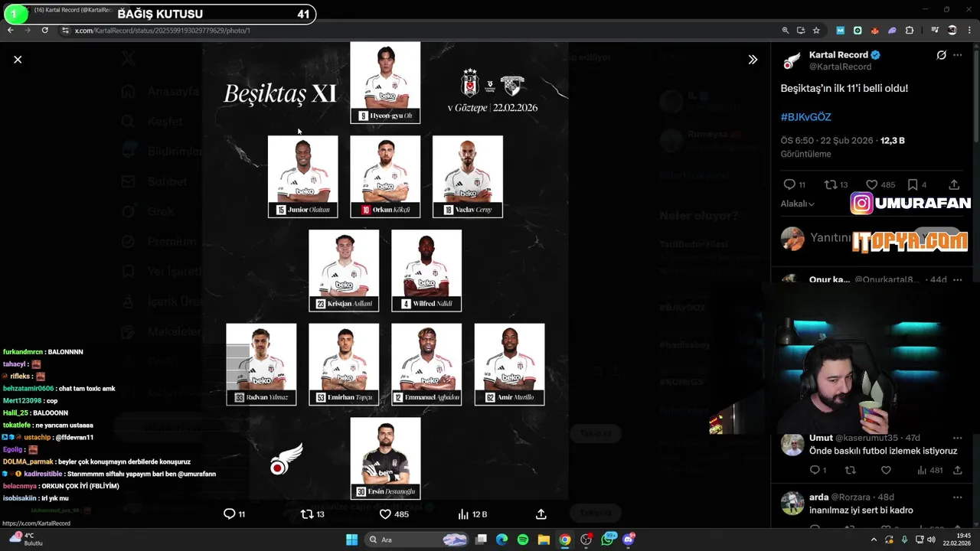Open more options on Onur ka... reply
Image resolution: width=980 pixels, height=551 pixels.
958,279
